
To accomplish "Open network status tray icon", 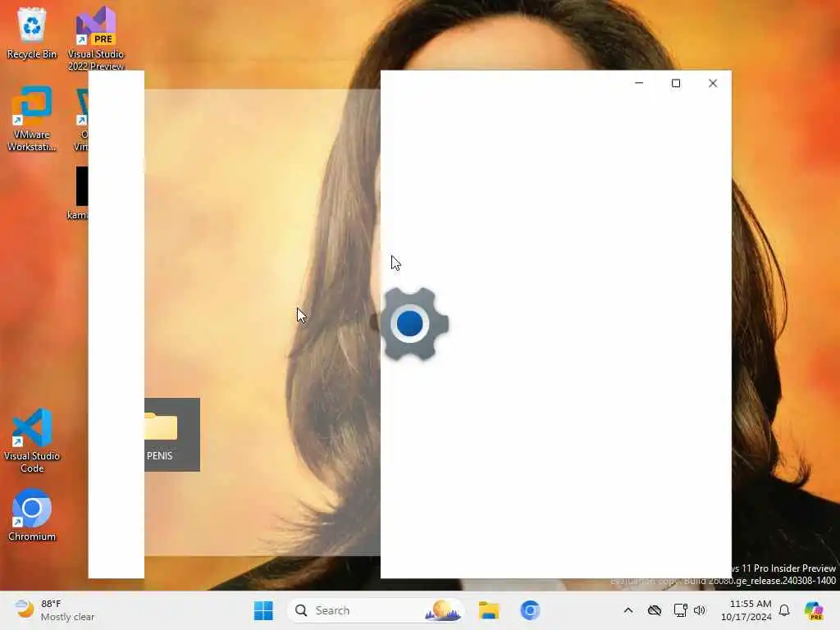I will pyautogui.click(x=680, y=610).
